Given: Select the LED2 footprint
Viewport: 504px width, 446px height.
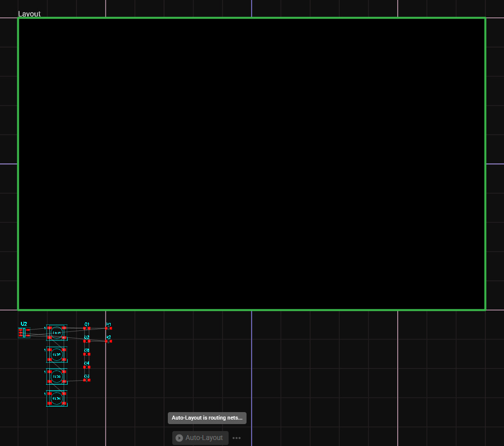Looking at the screenshot, I should tap(57, 354).
